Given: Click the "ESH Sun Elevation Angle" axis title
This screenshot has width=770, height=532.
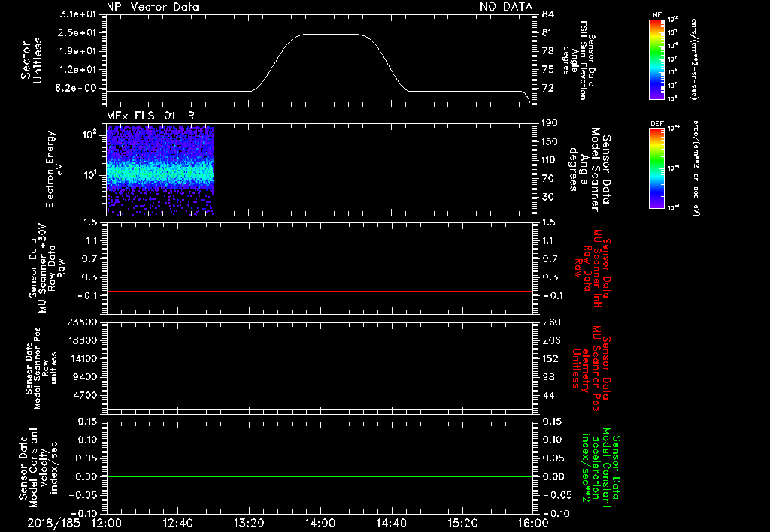Looking at the screenshot, I should pos(578,60).
